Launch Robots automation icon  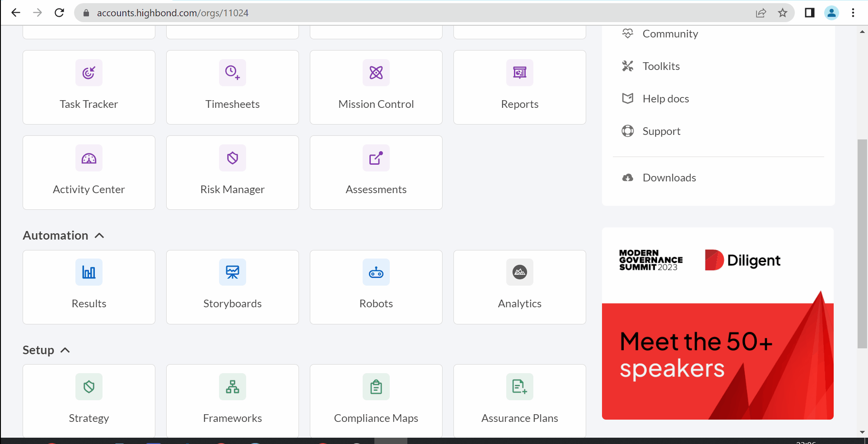376,273
